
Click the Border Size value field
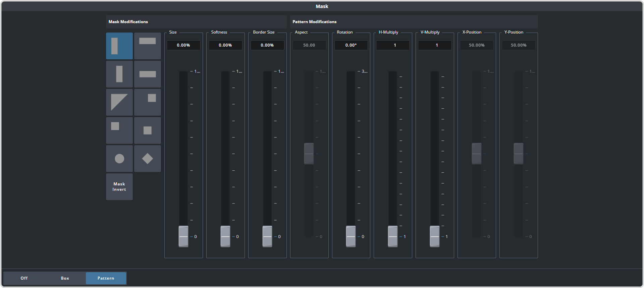[267, 45]
